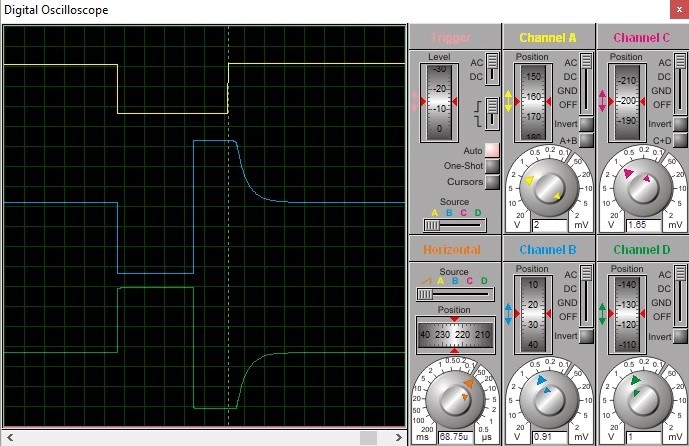The width and height of the screenshot is (689, 446).
Task: Click the Trigger Level position wheel
Action: (x=440, y=102)
